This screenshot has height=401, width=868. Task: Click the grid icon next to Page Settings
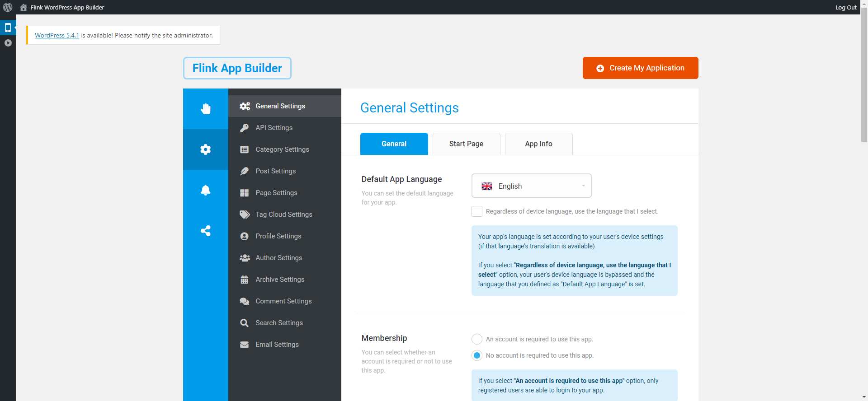[x=245, y=193]
